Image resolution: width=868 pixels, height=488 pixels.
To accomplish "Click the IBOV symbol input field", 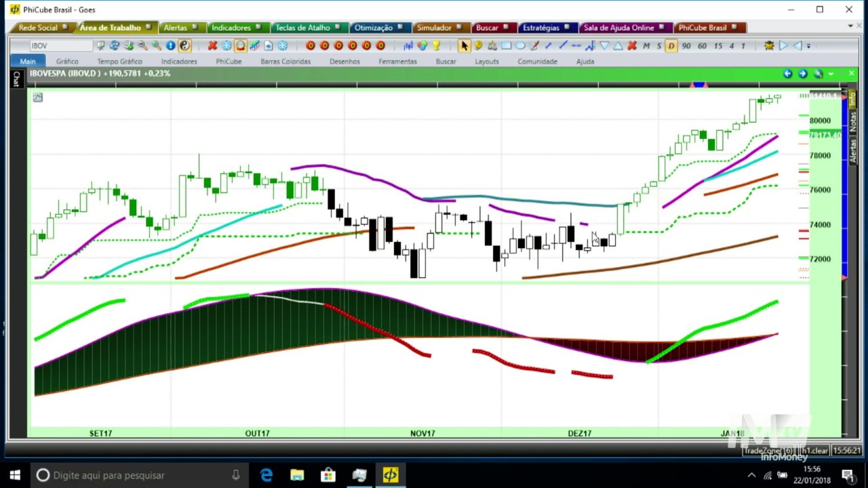I will [60, 45].
